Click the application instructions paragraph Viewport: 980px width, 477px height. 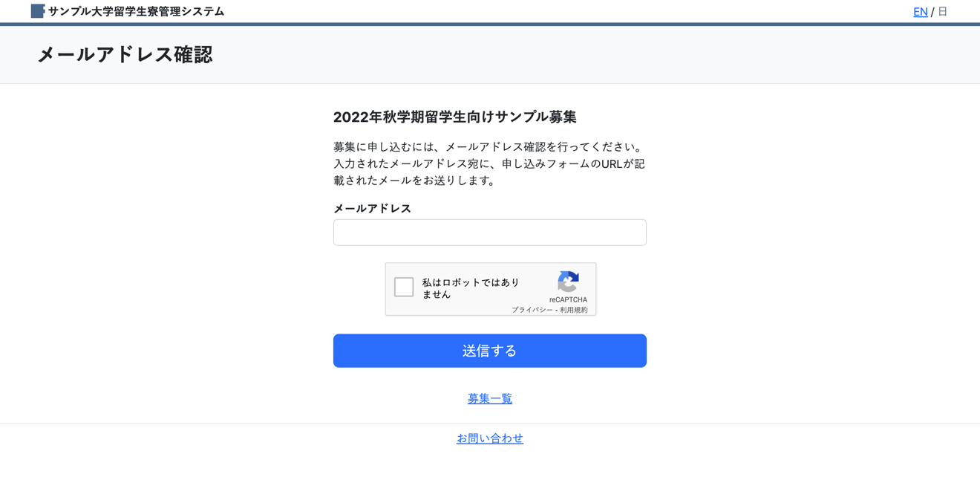(x=489, y=163)
